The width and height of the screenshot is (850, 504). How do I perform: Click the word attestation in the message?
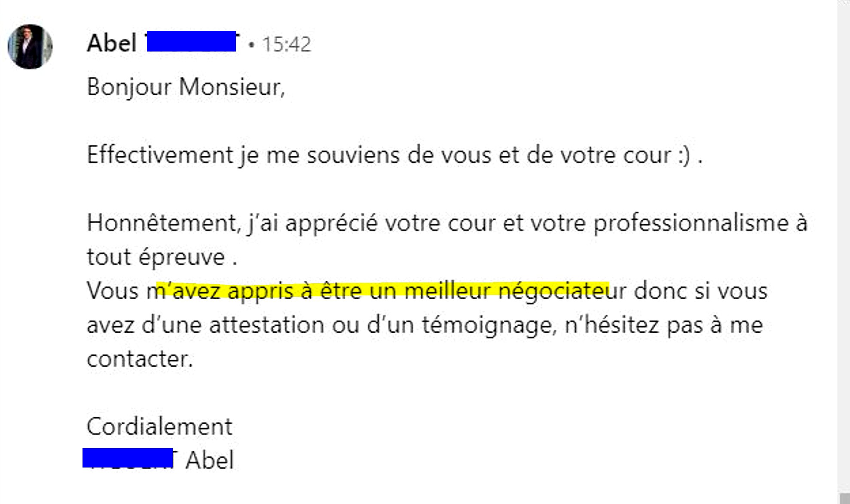[266, 325]
